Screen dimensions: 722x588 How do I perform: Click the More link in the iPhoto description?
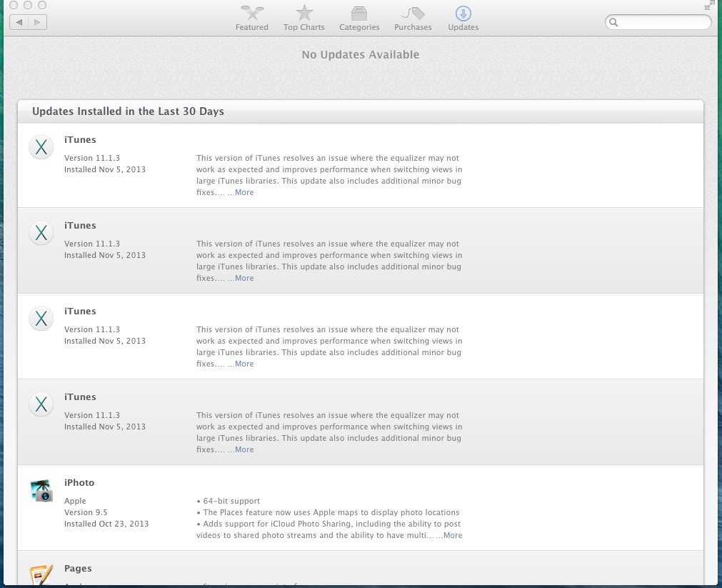click(453, 535)
